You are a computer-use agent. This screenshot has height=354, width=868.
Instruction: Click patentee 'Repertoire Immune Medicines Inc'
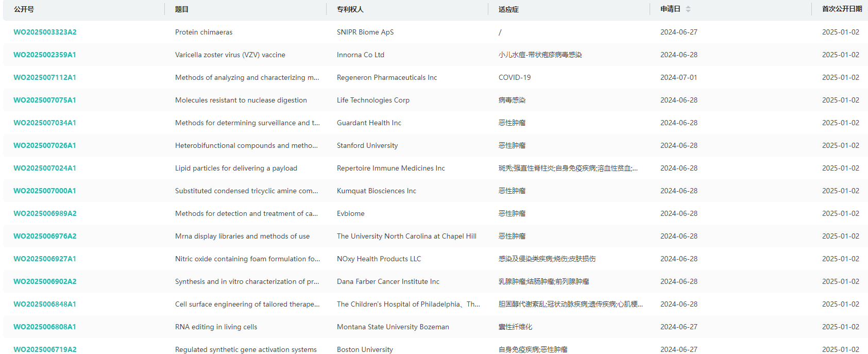[391, 168]
